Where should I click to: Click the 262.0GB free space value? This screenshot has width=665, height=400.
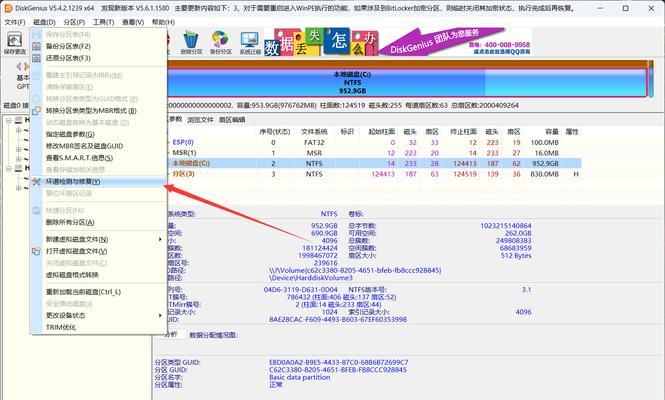click(x=518, y=233)
